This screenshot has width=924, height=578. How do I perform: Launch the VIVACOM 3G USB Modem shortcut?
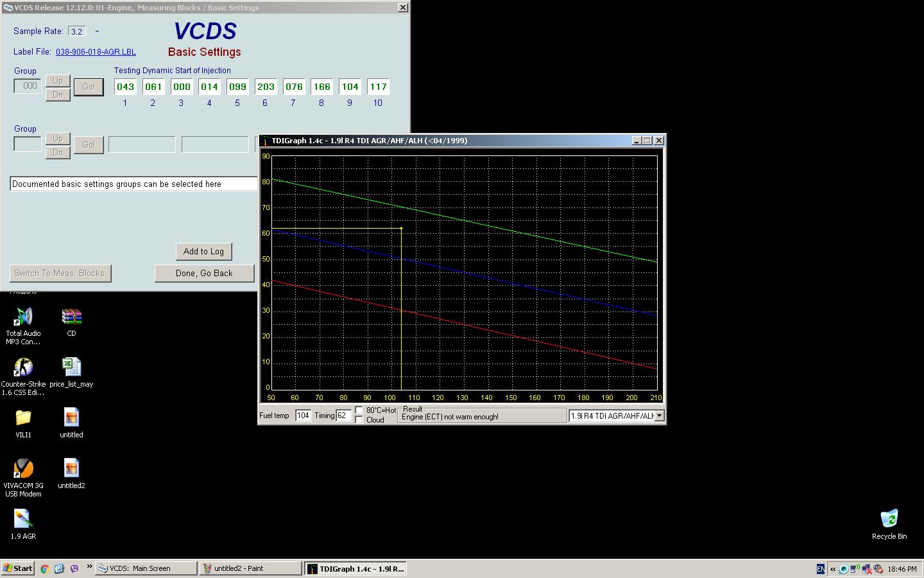tap(23, 469)
